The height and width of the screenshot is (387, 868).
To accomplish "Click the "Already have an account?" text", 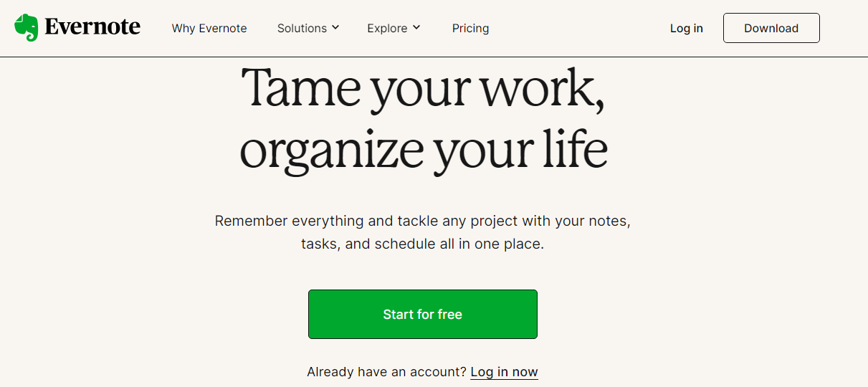I will [x=386, y=372].
